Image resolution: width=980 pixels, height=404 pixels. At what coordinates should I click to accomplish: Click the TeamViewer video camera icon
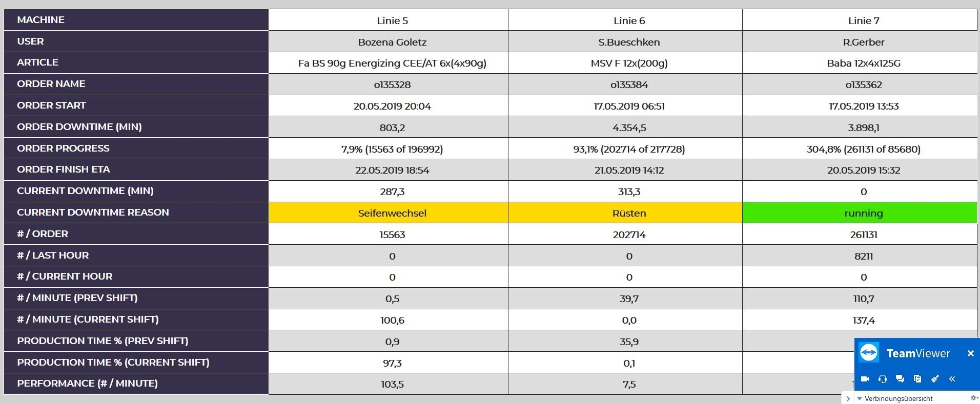(x=865, y=379)
